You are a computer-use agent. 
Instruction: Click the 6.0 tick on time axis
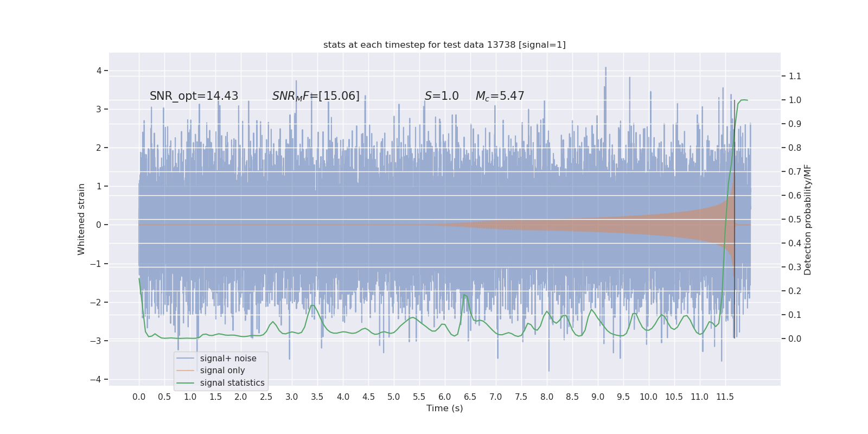444,397
